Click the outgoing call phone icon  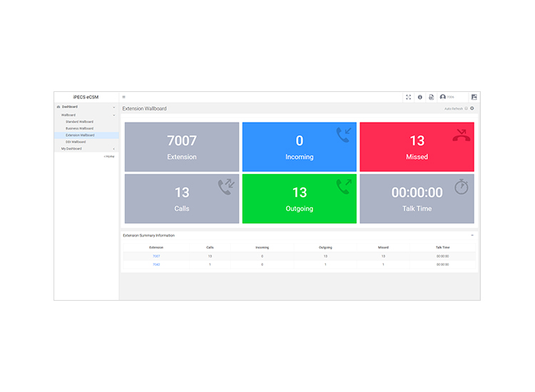pos(344,187)
